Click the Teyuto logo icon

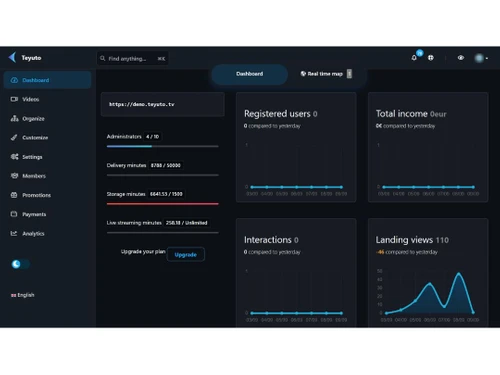pyautogui.click(x=12, y=57)
